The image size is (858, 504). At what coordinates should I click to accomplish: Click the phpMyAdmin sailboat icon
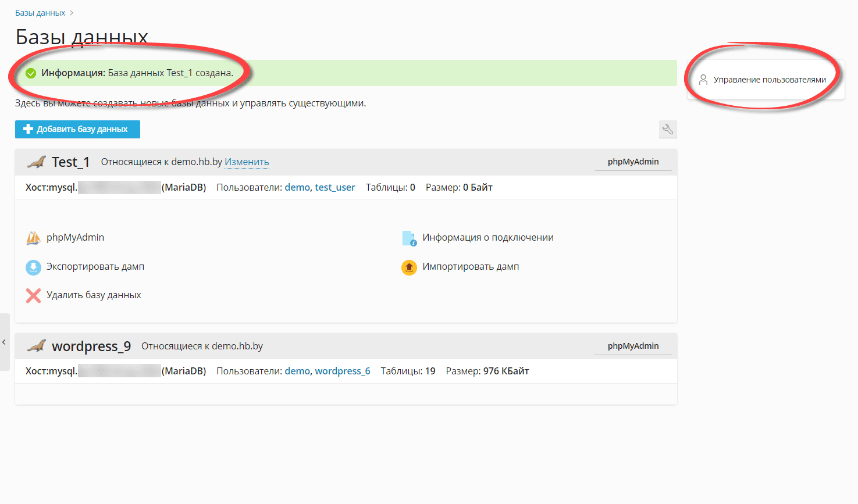pyautogui.click(x=33, y=238)
